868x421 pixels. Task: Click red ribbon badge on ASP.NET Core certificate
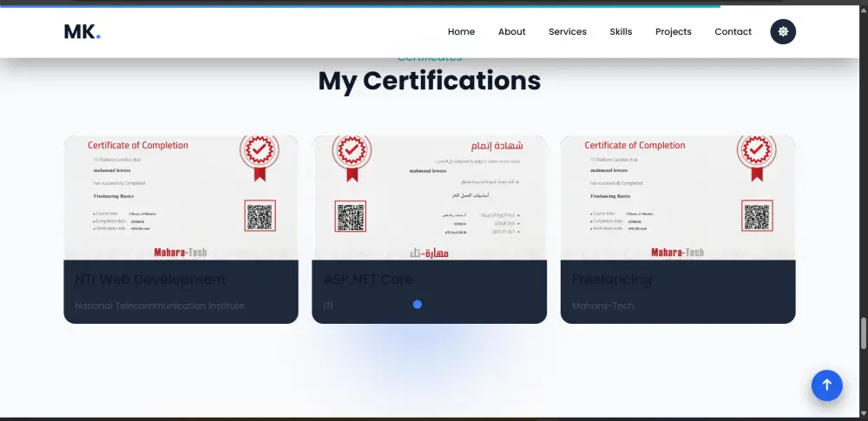352,157
